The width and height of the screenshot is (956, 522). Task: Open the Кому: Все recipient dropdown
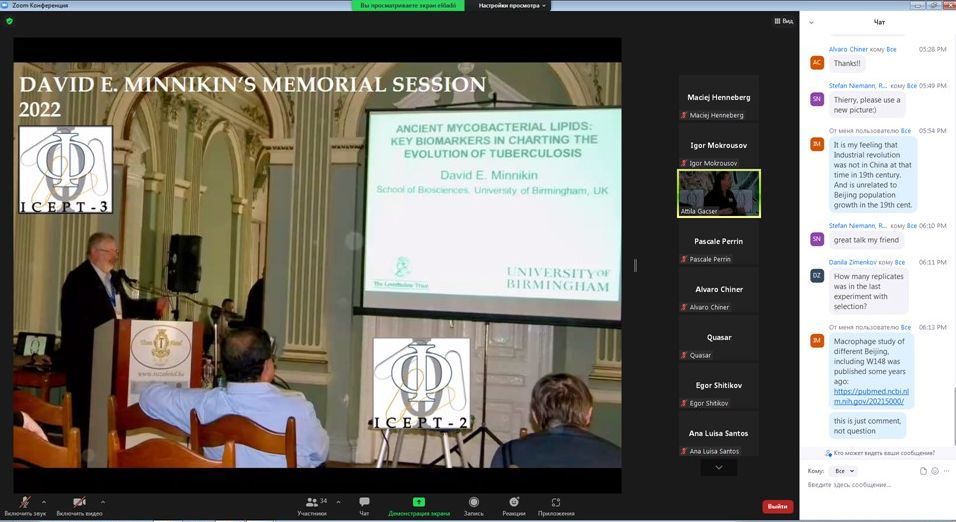click(x=844, y=471)
